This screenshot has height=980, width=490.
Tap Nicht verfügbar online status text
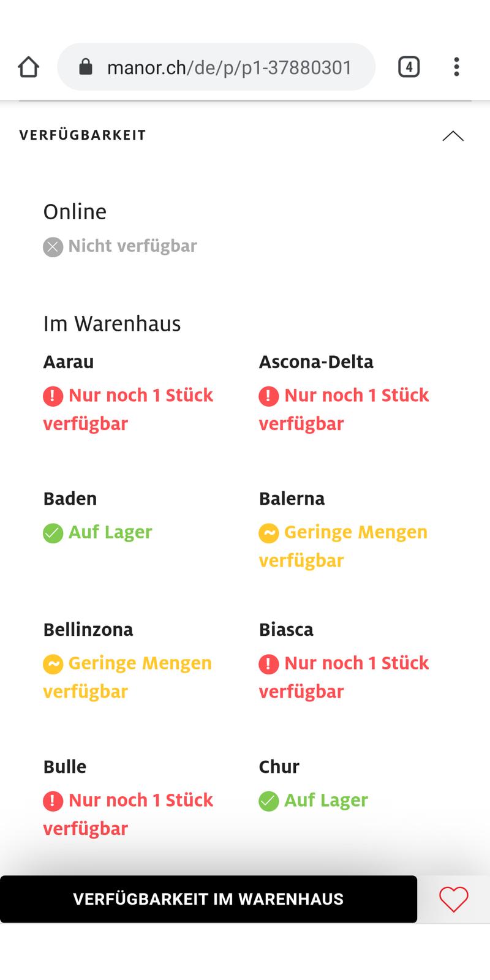click(x=132, y=246)
